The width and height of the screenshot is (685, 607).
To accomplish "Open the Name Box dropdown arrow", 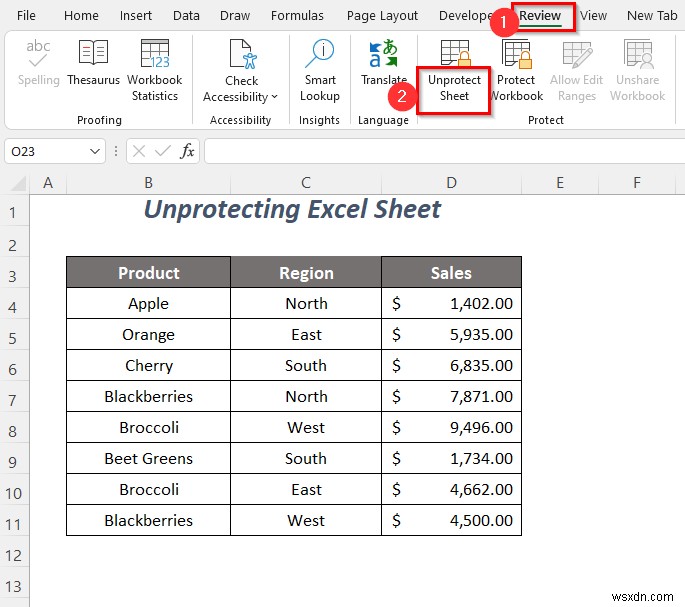I will (x=94, y=151).
